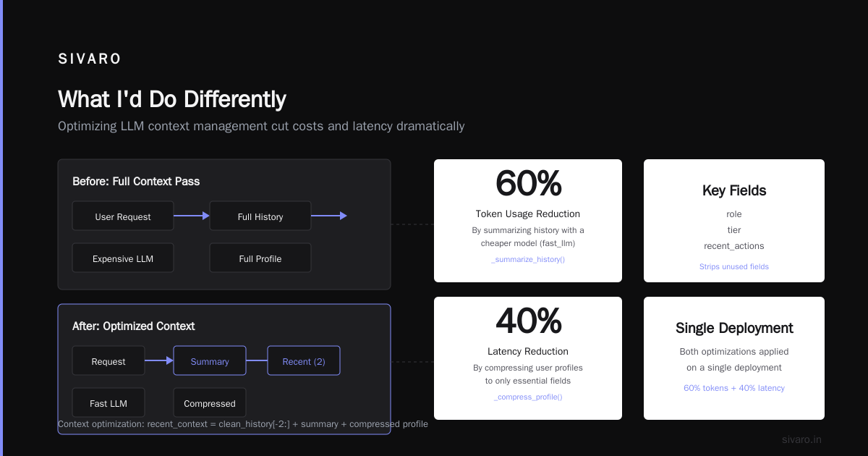This screenshot has height=456, width=868.
Task: Click the SIVARO logo text
Action: pyautogui.click(x=90, y=59)
